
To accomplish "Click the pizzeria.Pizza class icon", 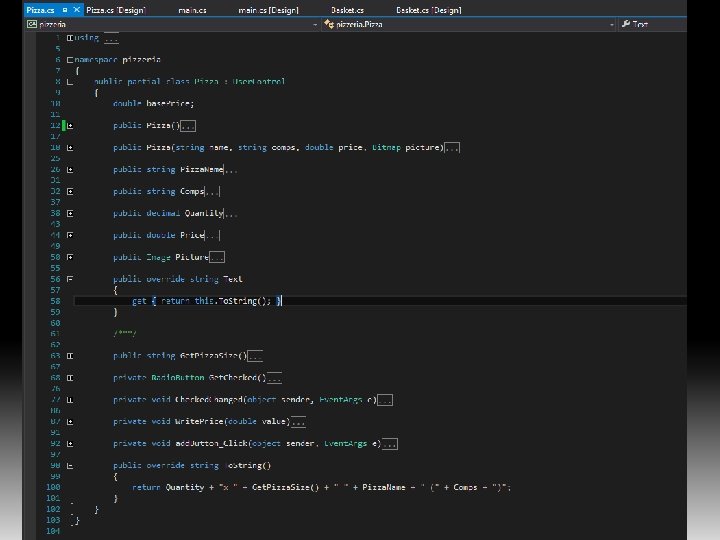I will pyautogui.click(x=329, y=24).
